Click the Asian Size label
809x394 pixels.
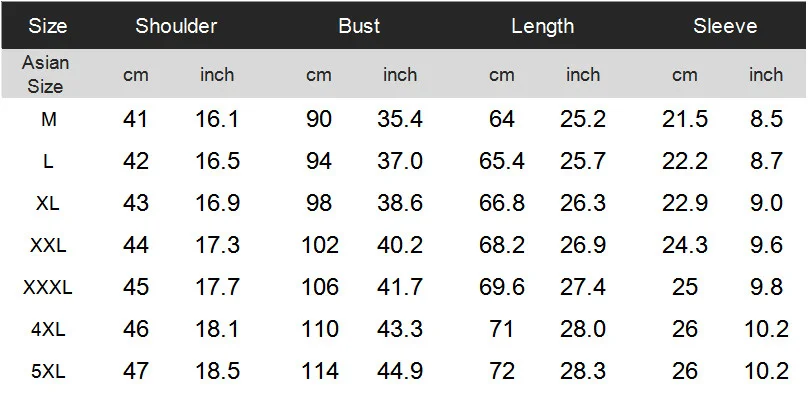click(x=45, y=74)
